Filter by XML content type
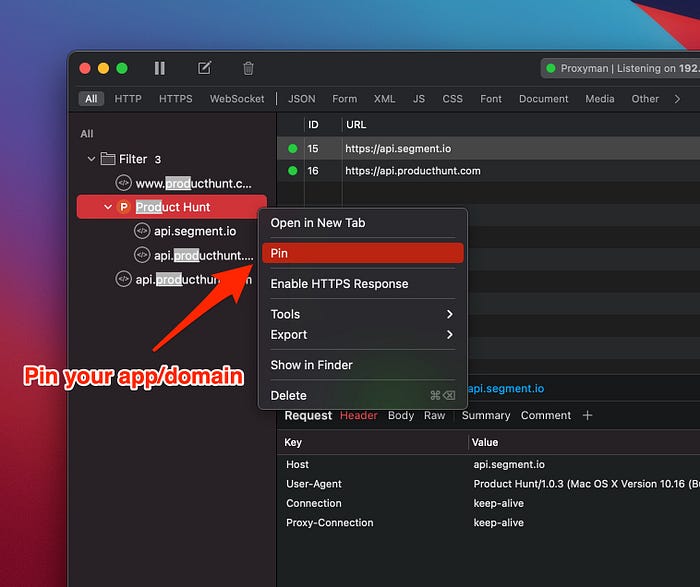Viewport: 700px width, 587px height. click(384, 99)
